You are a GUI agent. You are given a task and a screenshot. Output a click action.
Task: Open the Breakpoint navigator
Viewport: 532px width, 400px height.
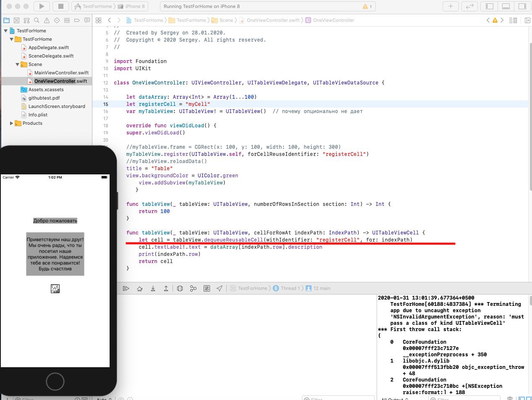[77, 20]
